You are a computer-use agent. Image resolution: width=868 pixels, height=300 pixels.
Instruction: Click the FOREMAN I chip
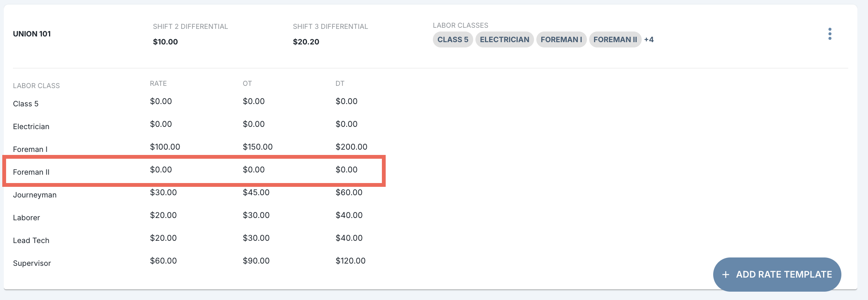[x=561, y=39]
